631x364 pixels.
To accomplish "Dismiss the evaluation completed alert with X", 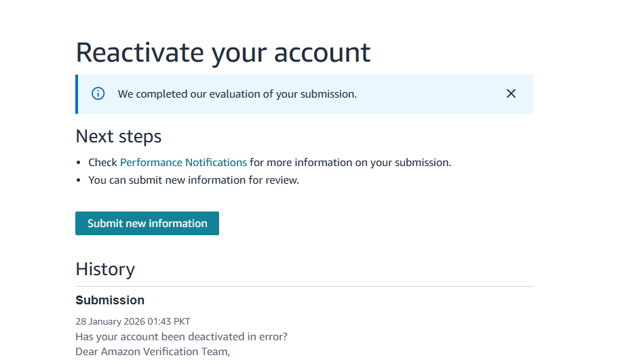I will coord(511,94).
